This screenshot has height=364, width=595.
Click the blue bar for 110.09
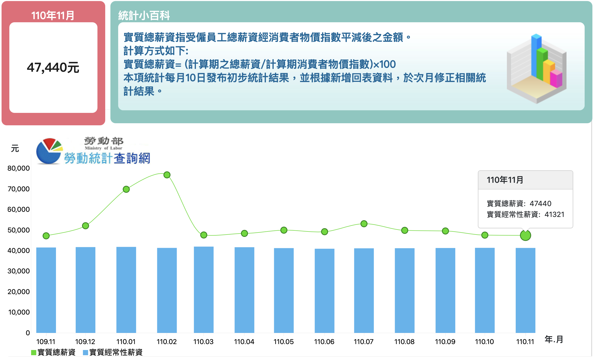pyautogui.click(x=445, y=290)
